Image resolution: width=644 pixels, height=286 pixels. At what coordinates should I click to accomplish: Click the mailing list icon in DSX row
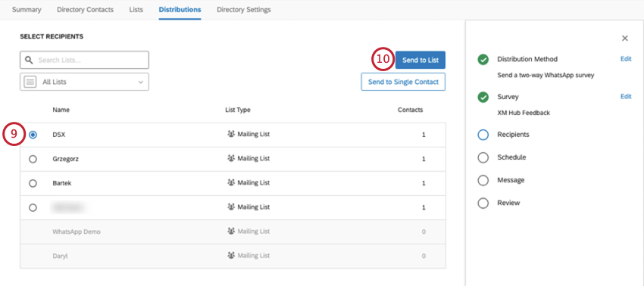[231, 134]
